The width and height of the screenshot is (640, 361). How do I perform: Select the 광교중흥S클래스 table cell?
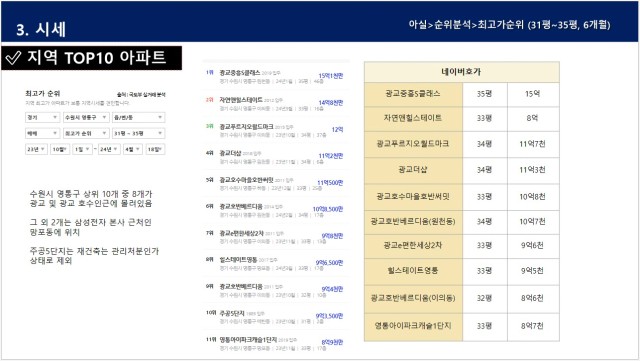[413, 94]
